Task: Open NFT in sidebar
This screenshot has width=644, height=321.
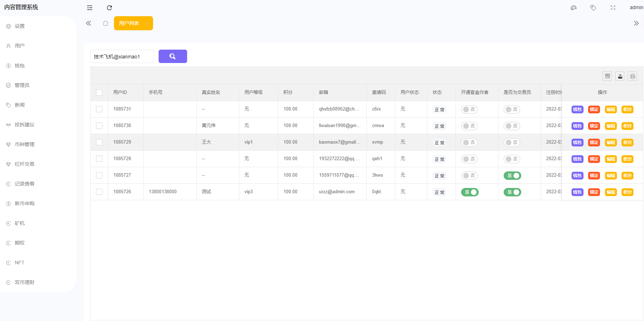Action: tap(20, 263)
